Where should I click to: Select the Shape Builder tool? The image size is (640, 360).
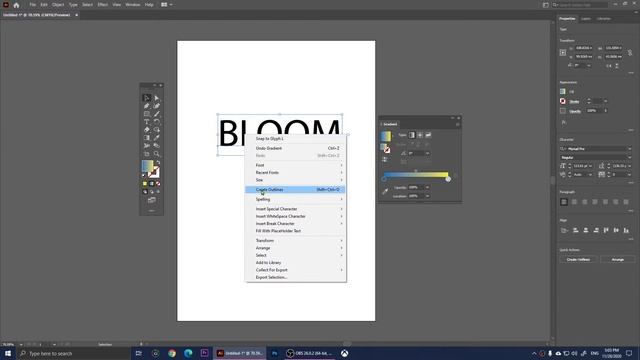click(x=157, y=130)
